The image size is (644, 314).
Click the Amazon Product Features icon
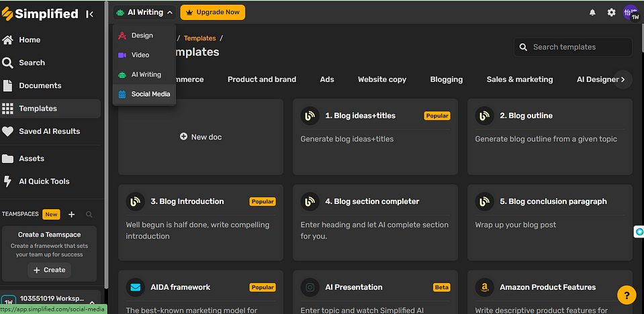(x=484, y=287)
